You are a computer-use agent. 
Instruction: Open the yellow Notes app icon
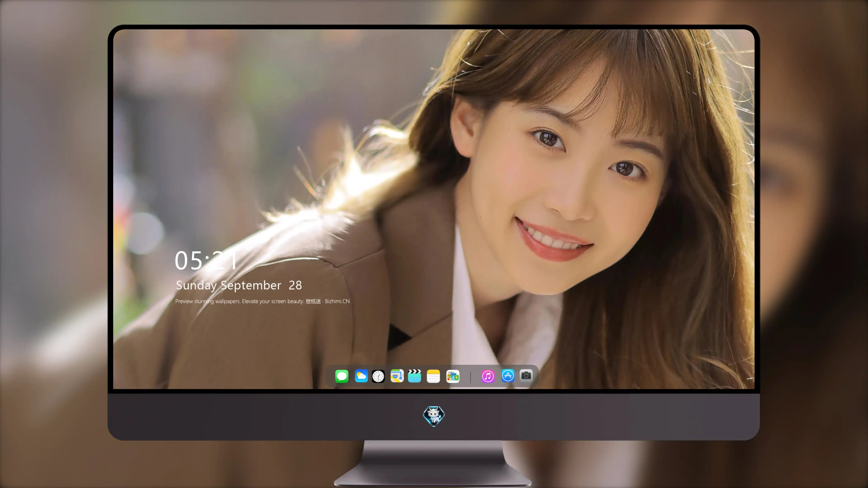coord(433,376)
